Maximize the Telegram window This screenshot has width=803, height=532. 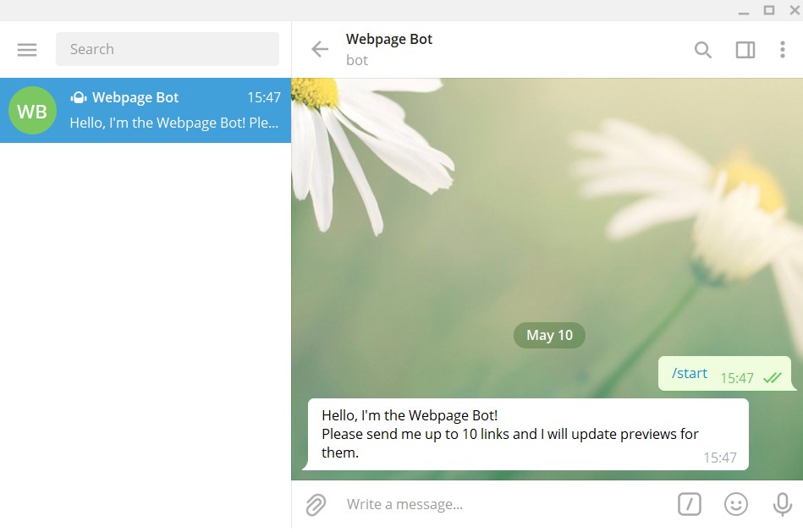[768, 10]
